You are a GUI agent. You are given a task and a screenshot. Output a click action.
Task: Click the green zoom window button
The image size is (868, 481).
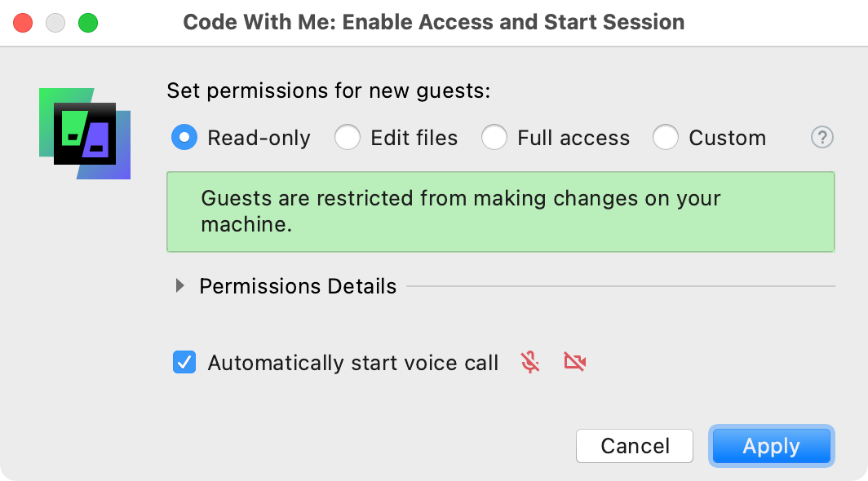click(x=88, y=24)
